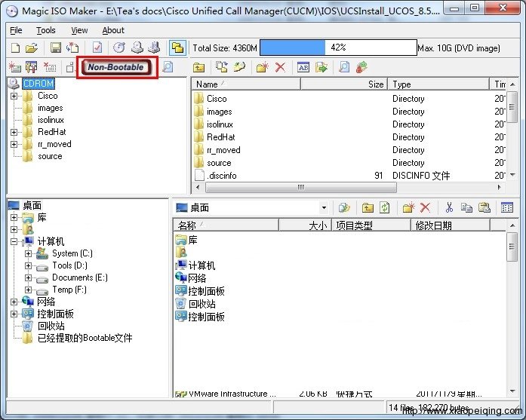Save the image with the floppy icon
The height and width of the screenshot is (420, 526).
click(x=56, y=48)
